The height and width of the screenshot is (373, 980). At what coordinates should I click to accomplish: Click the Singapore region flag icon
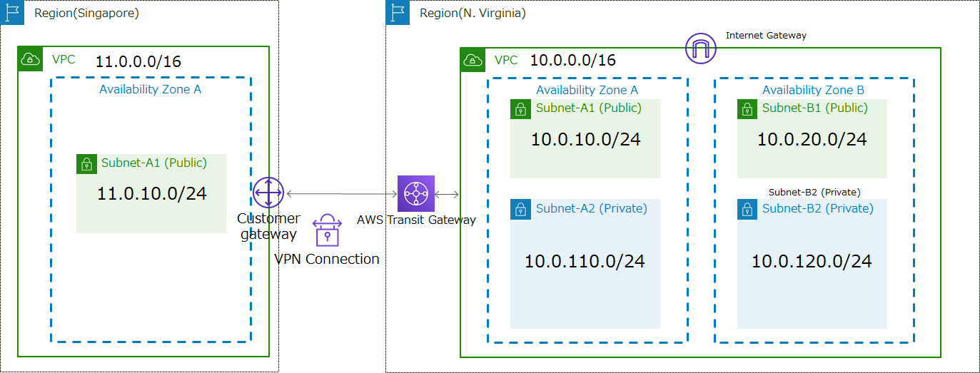point(13,13)
